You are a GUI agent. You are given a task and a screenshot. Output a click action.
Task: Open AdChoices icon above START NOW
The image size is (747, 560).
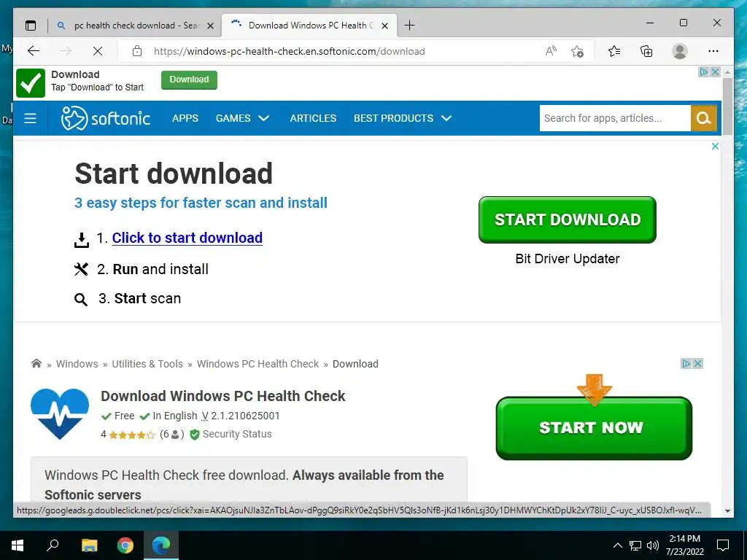coord(686,364)
